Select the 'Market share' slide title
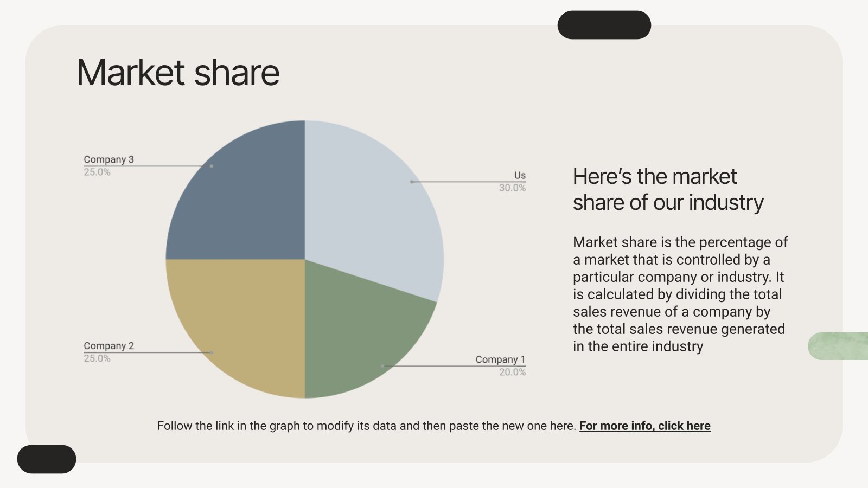 click(178, 73)
